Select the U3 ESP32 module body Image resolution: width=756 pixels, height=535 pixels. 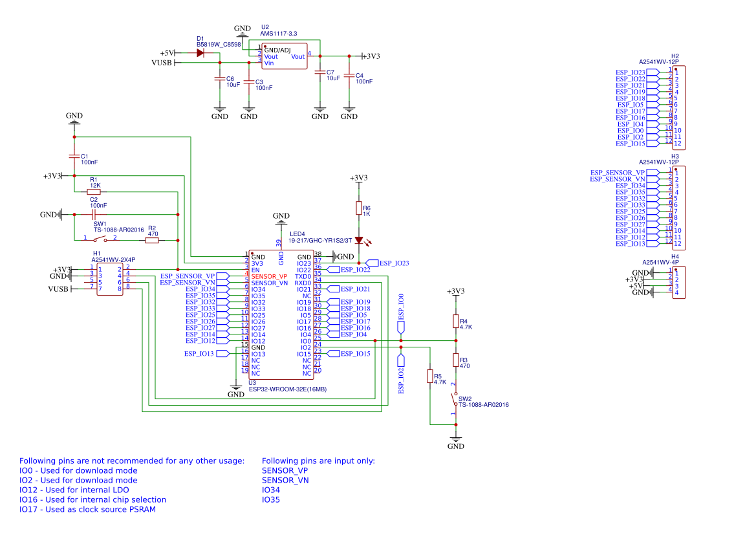281,315
